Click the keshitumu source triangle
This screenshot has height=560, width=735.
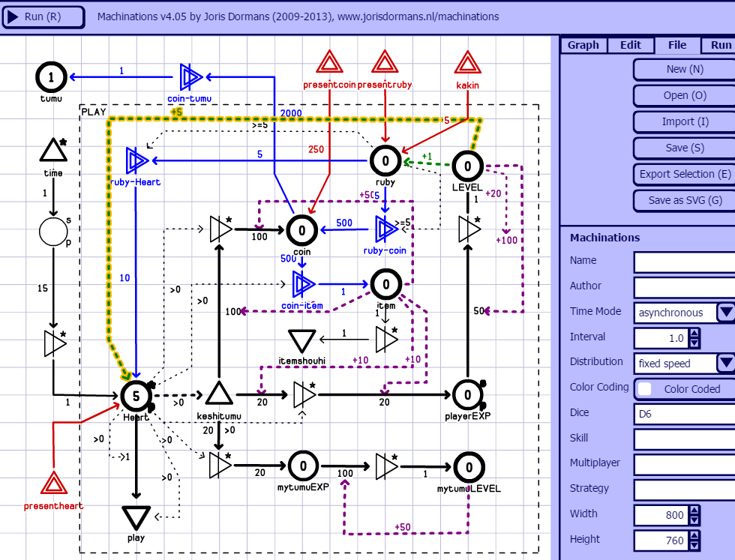pos(218,393)
